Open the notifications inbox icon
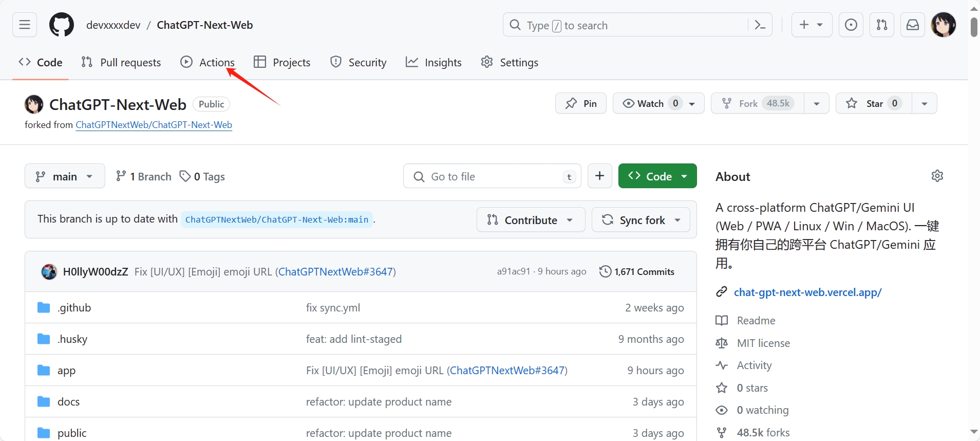Viewport: 980px width, 441px height. click(x=913, y=25)
